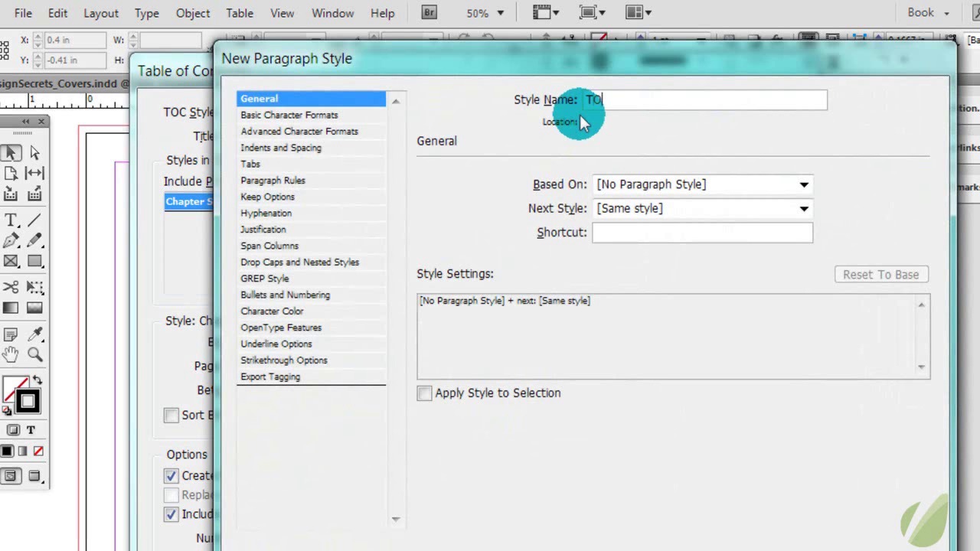This screenshot has height=551, width=980.
Task: Select Tabs category in style list
Action: [x=250, y=164]
